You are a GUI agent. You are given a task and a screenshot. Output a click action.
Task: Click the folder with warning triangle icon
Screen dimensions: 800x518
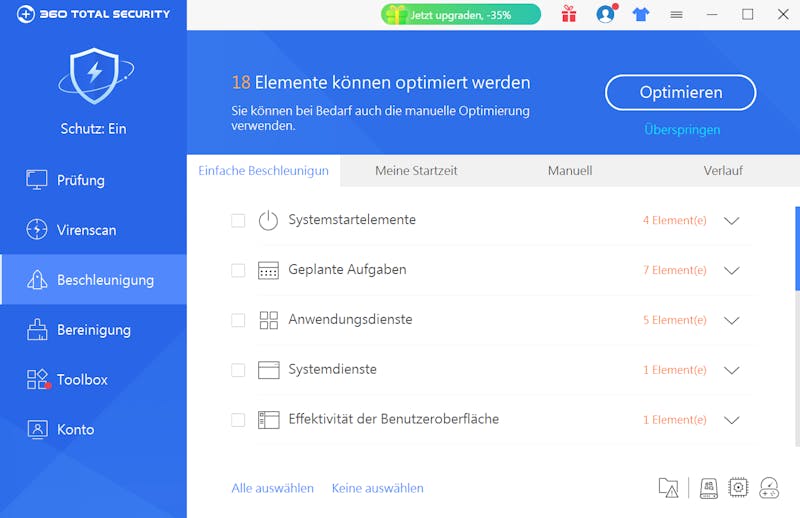coord(668,488)
